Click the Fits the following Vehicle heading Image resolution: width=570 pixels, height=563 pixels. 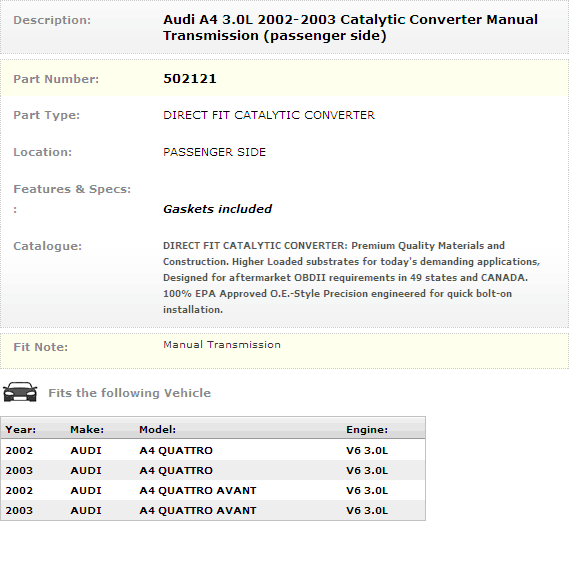tap(129, 393)
